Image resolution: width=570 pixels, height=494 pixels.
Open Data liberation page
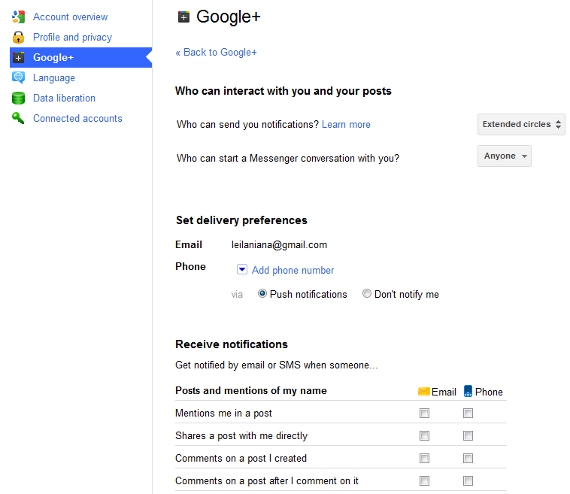pos(64,98)
